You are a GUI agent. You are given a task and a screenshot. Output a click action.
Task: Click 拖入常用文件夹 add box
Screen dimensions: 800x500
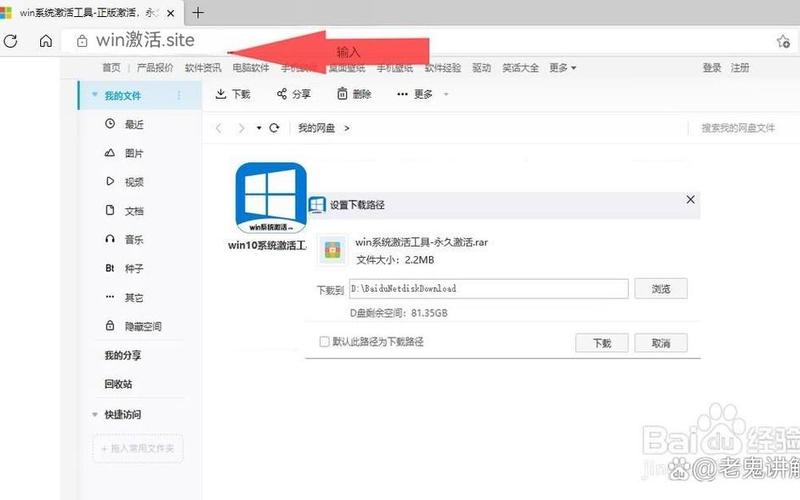pyautogui.click(x=138, y=448)
